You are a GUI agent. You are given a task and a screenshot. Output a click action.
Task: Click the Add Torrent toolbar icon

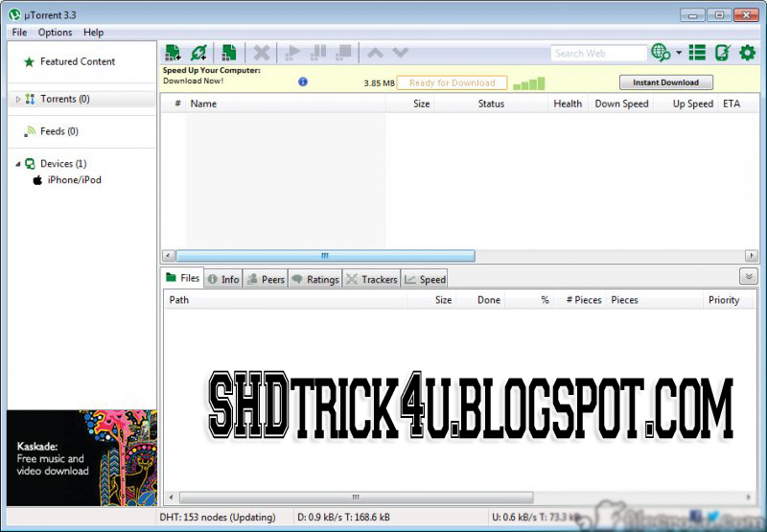click(173, 53)
